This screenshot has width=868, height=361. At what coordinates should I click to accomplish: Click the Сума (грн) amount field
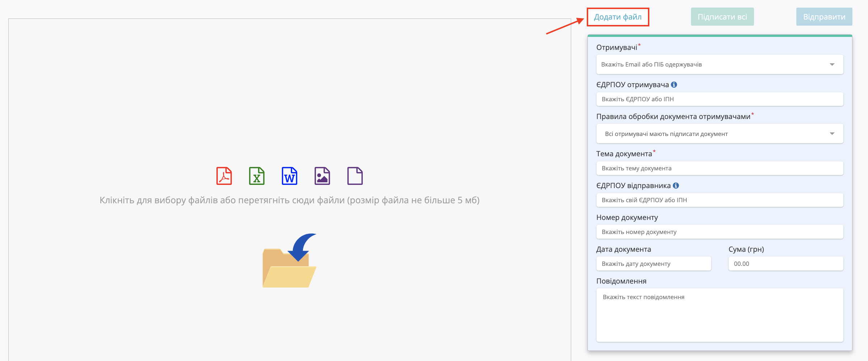coord(786,264)
